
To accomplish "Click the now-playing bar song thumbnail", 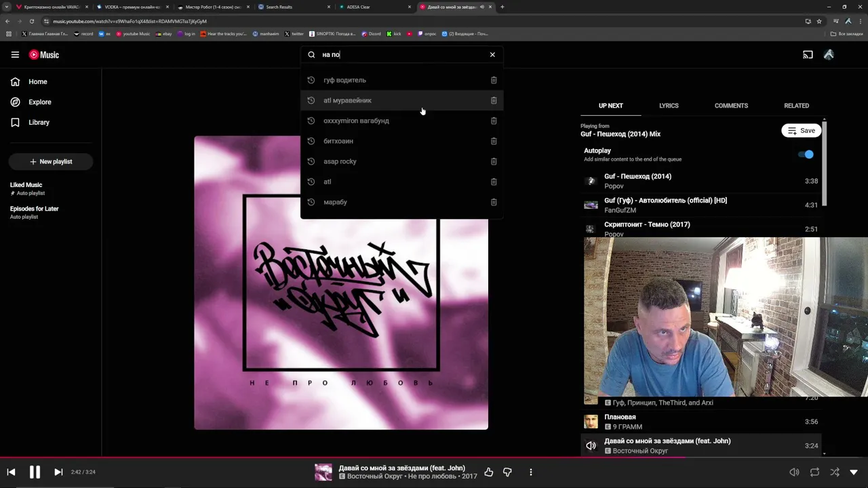I will [323, 472].
